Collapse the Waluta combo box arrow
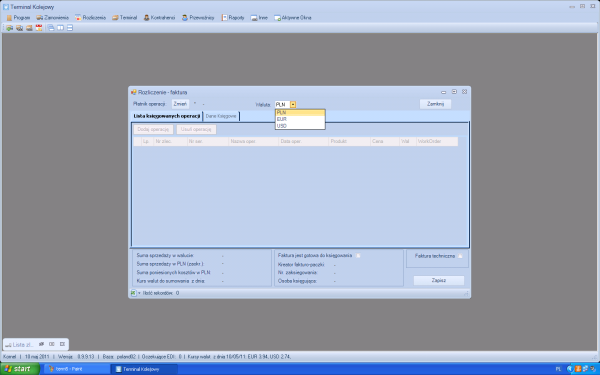The height and width of the screenshot is (375, 600). click(x=293, y=104)
